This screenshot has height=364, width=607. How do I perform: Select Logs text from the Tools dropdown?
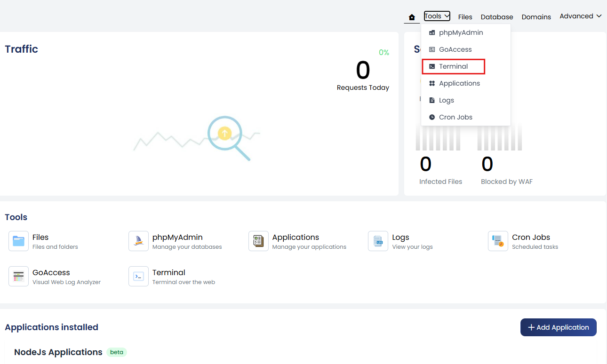click(447, 100)
